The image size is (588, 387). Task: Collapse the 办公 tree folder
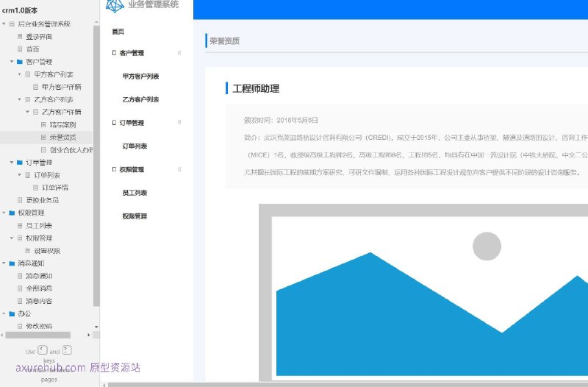[4, 313]
